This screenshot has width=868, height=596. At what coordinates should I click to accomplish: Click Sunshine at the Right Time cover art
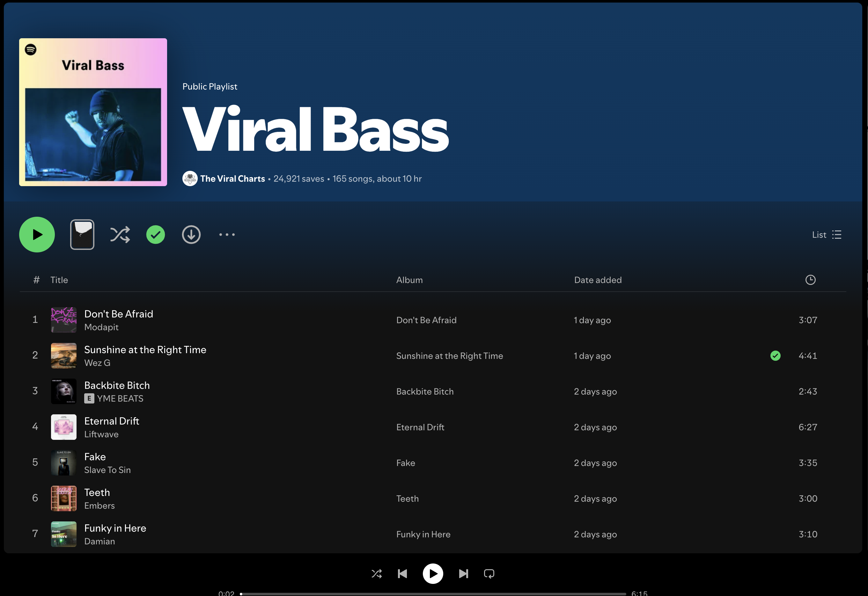tap(63, 355)
